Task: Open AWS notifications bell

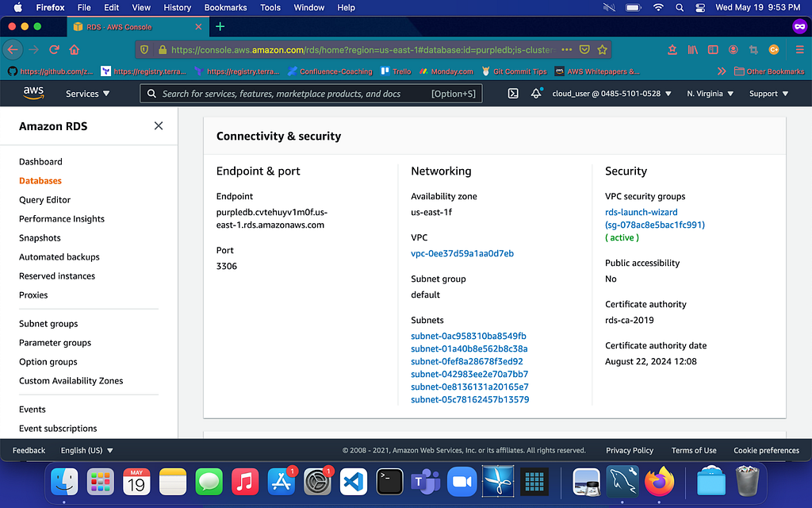Action: 536,94
